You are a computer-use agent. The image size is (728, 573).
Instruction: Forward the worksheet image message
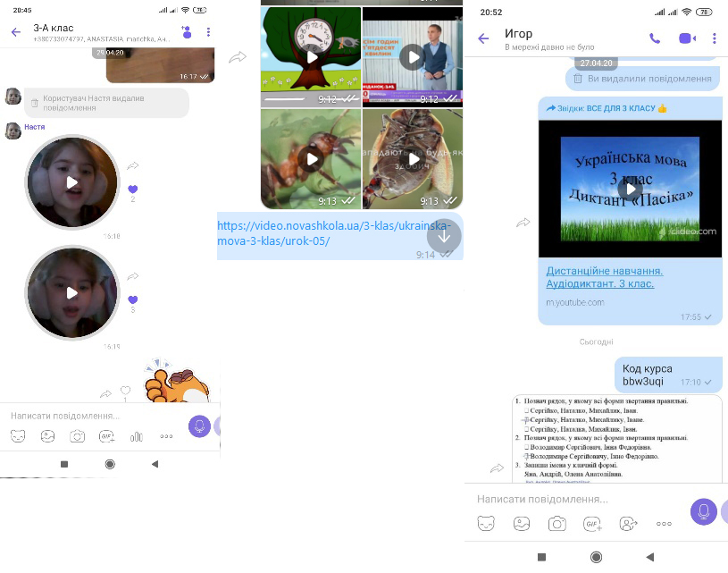pos(497,468)
